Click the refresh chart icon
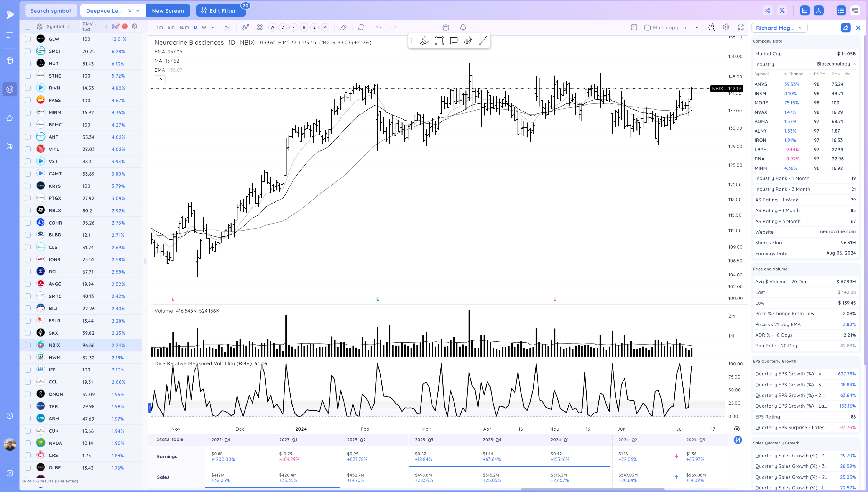Viewport: 868px width, 492px height. click(361, 27)
